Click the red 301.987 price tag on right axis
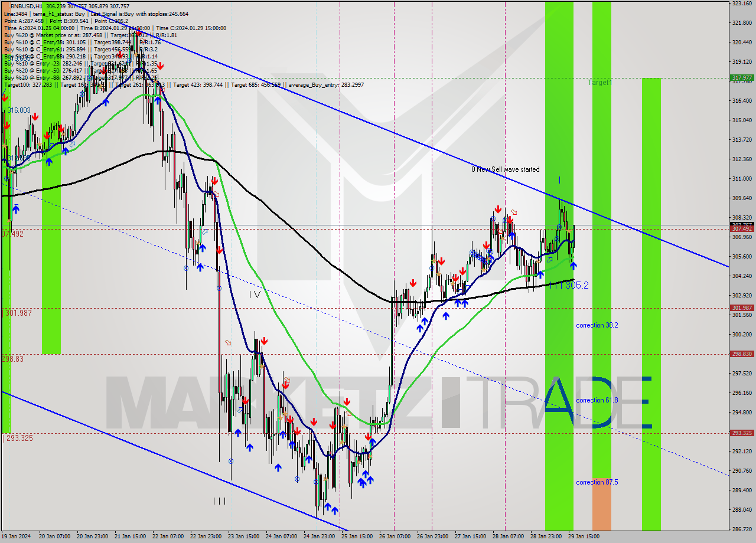This screenshot has height=543, width=756. [742, 308]
